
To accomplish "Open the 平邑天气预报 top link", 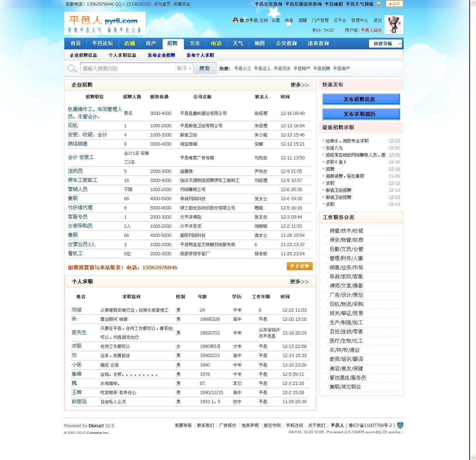I will [x=360, y=4].
